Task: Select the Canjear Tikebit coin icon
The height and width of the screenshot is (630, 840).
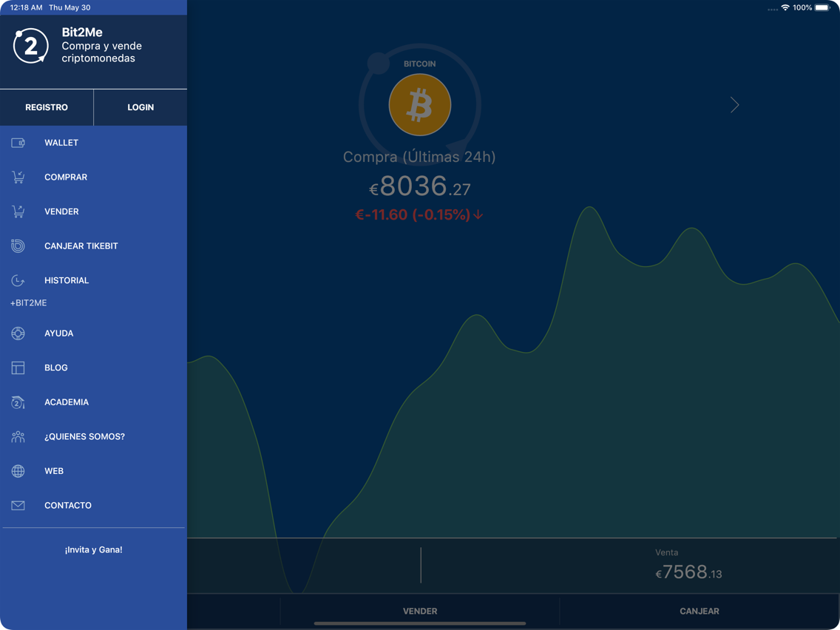Action: click(17, 245)
